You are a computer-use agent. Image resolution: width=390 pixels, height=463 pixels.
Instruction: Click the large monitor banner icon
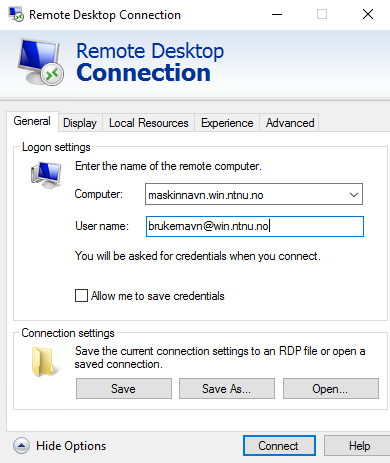[41, 62]
